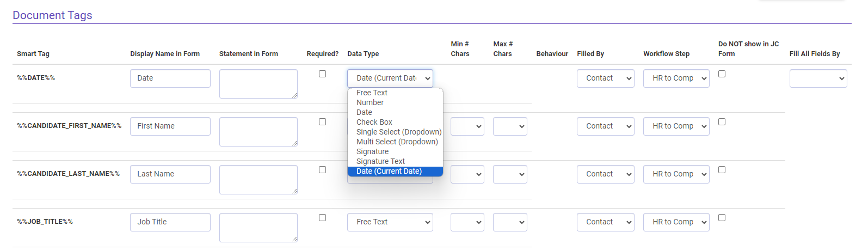
Task: Edit the Last Name display name field
Action: 170,174
